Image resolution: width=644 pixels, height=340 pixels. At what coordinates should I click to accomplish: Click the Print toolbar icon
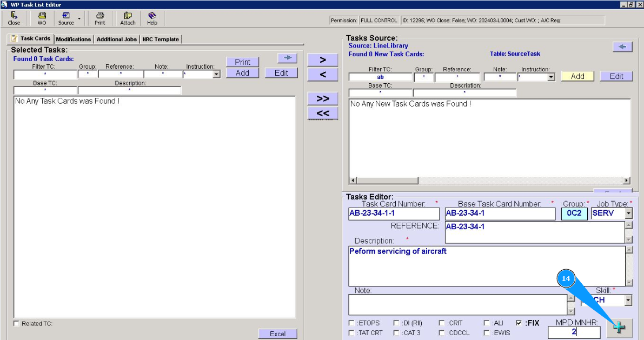tap(100, 18)
